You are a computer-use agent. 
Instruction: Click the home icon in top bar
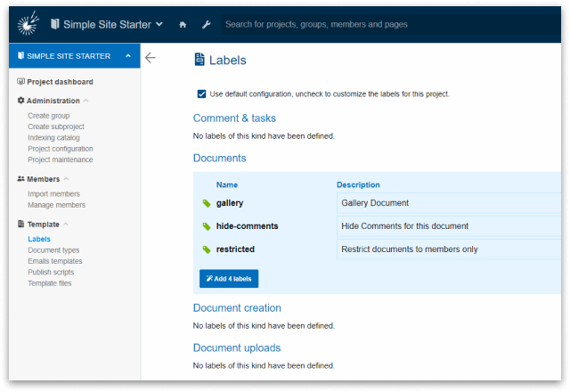[183, 25]
